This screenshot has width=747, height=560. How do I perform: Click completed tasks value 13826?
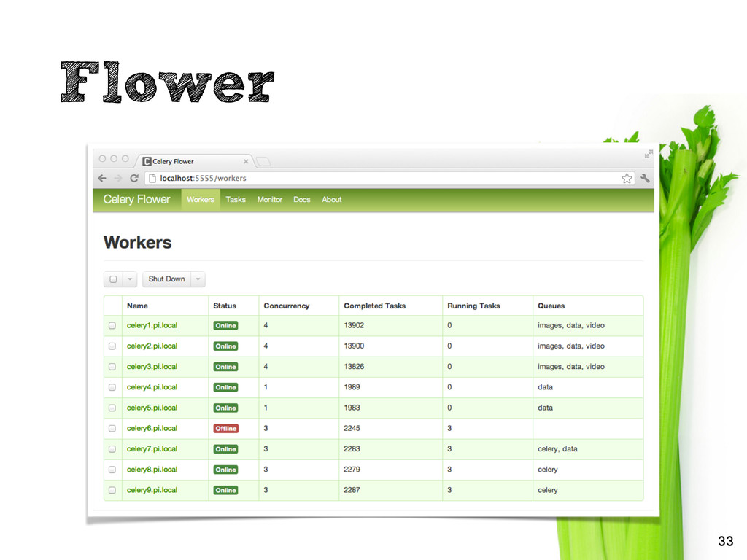[x=354, y=367]
